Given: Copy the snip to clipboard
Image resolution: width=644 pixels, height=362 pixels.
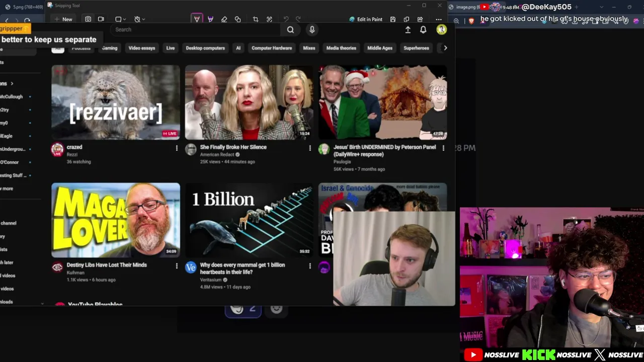Looking at the screenshot, I should (407, 19).
